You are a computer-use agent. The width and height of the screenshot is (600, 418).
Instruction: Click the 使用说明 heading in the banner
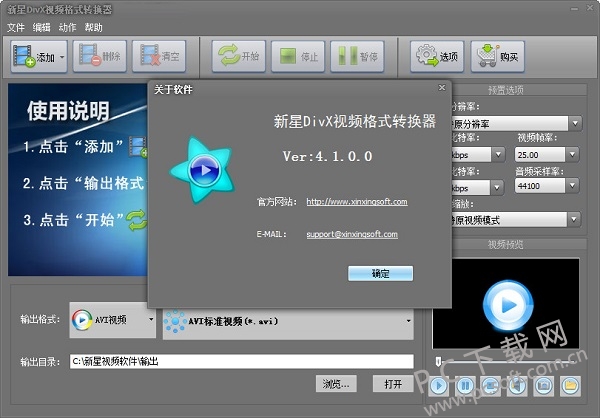68,111
